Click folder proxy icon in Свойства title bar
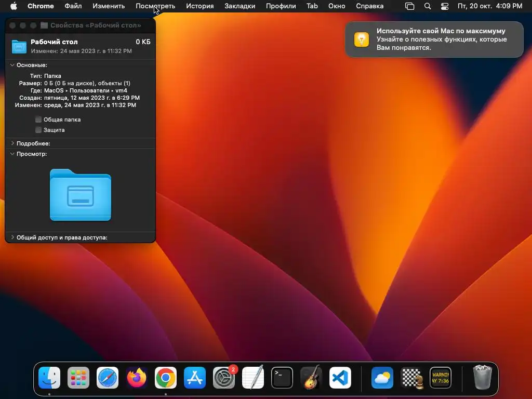Image resolution: width=532 pixels, height=399 pixels. (44, 25)
